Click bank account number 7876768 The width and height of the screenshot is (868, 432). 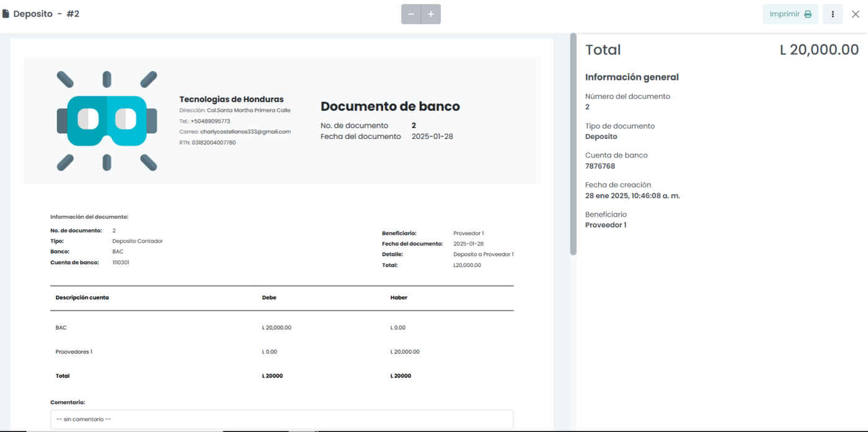pos(600,166)
